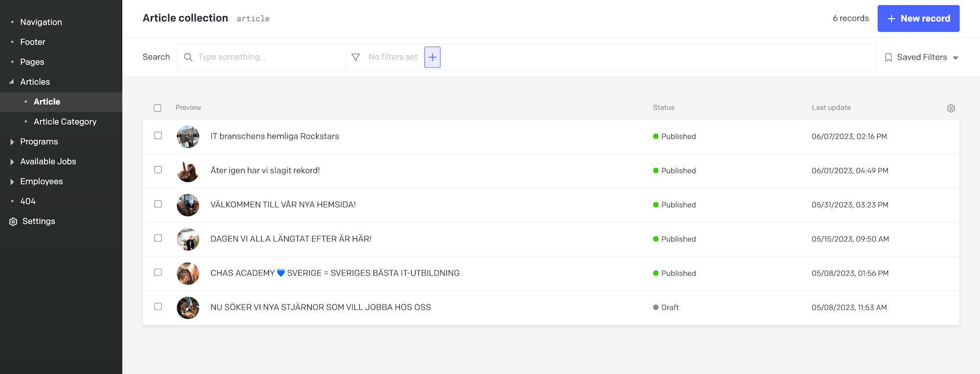Image resolution: width=980 pixels, height=374 pixels.
Task: Open Article Category in sidebar
Action: pyautogui.click(x=65, y=122)
